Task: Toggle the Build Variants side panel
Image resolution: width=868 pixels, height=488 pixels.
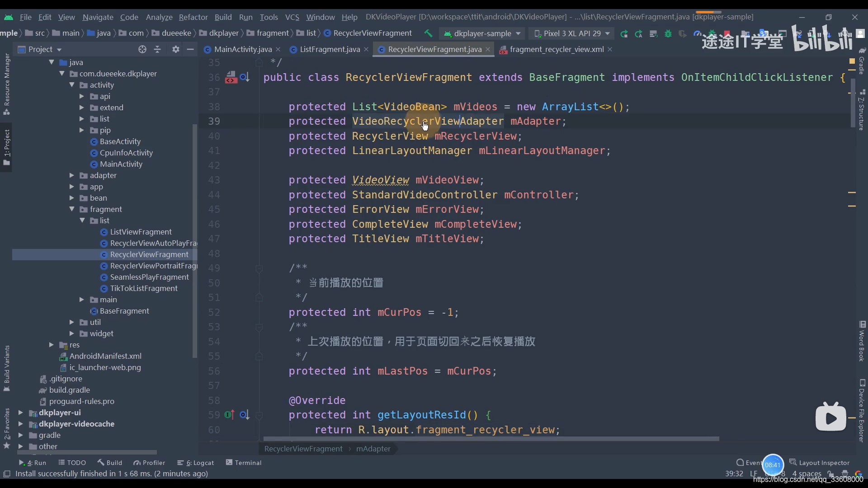Action: tap(7, 368)
